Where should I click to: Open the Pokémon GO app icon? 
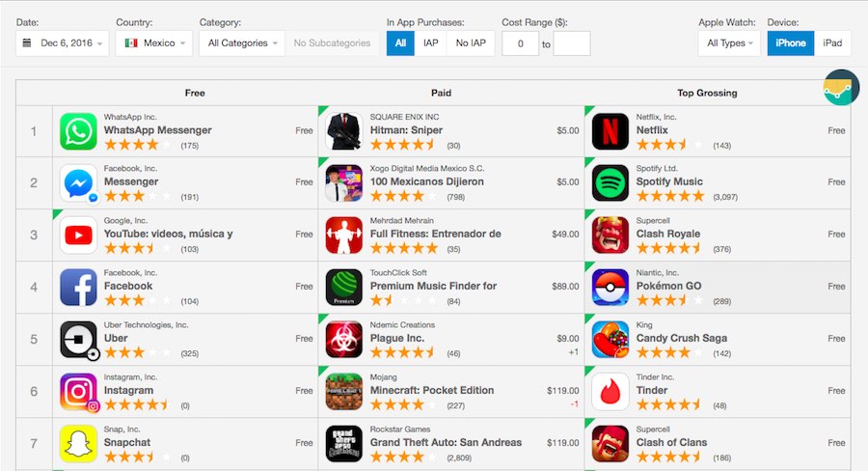(610, 287)
